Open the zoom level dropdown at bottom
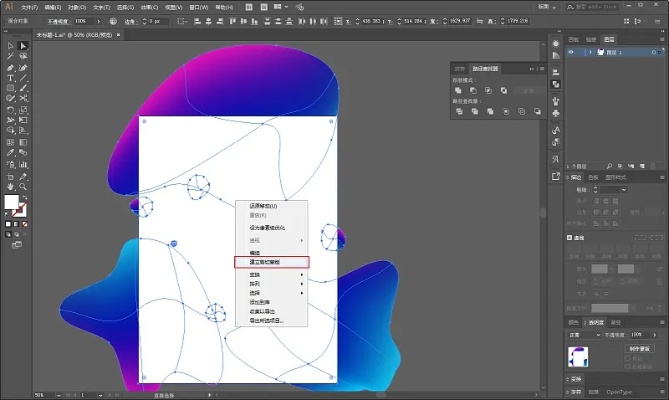This screenshot has width=669, height=400. [58, 395]
